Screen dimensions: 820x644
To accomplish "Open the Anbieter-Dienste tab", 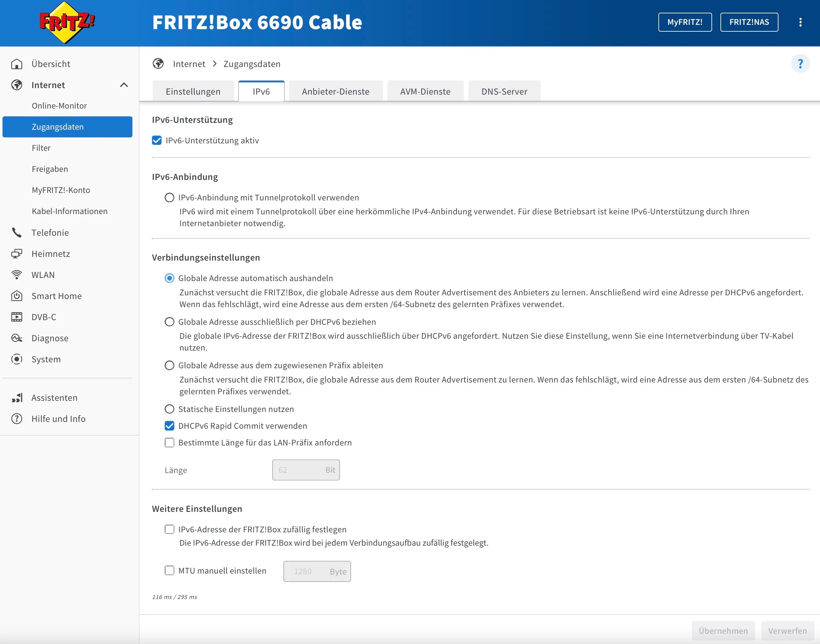I will click(x=336, y=92).
